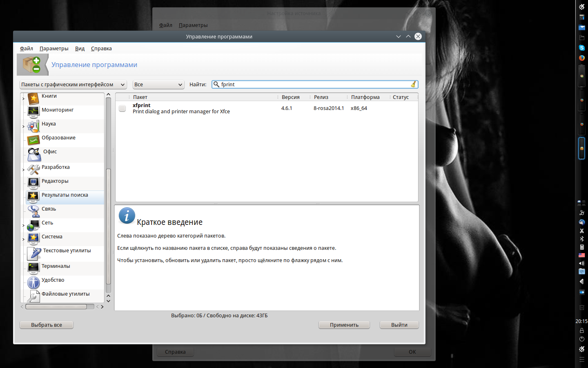Expand the Наука category

coord(23,126)
